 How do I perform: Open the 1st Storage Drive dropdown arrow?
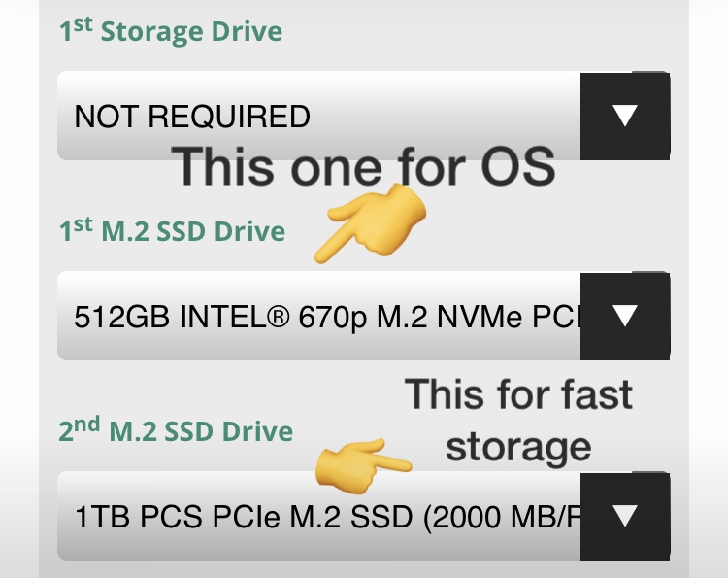coord(625,116)
